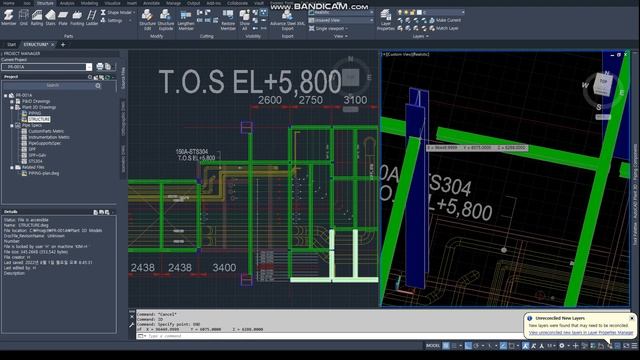
Task: Collapse the Plant 3D Drawings tree node
Action: click(12, 107)
